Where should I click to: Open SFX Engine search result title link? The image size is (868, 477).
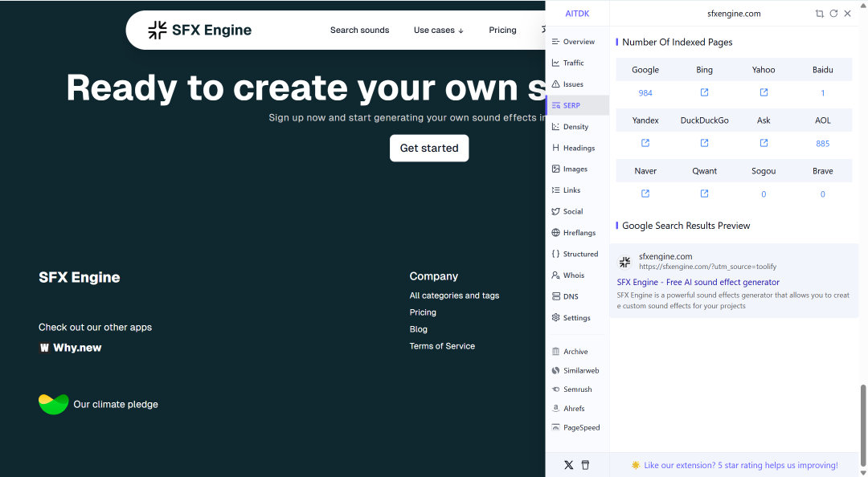coord(698,282)
